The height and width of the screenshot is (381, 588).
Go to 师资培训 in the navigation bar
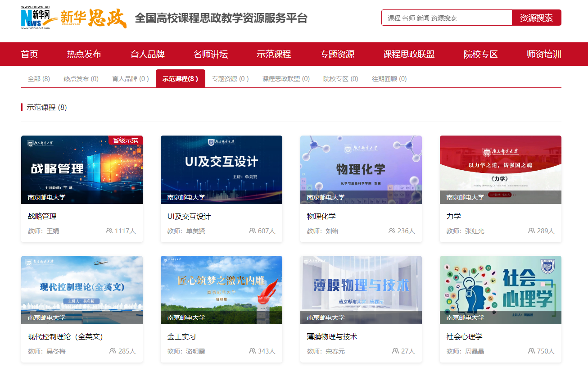click(544, 54)
